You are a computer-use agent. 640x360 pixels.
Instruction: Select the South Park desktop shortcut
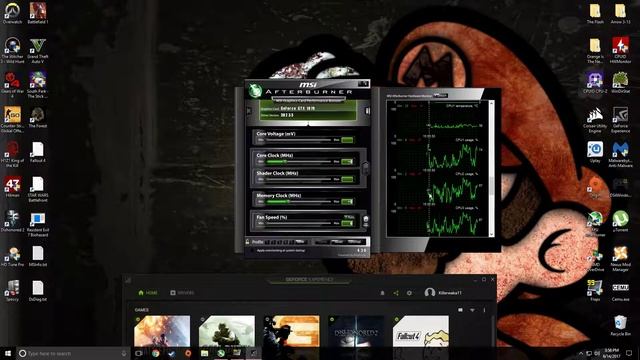tap(38, 84)
